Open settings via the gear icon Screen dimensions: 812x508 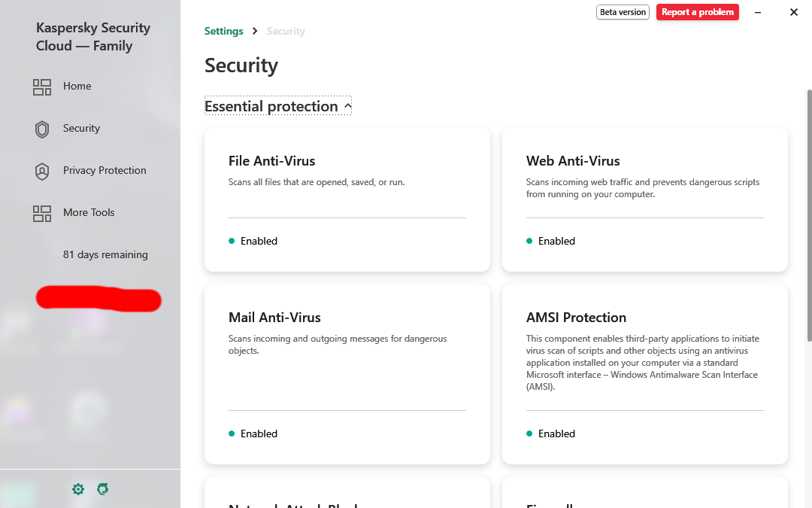click(x=78, y=489)
